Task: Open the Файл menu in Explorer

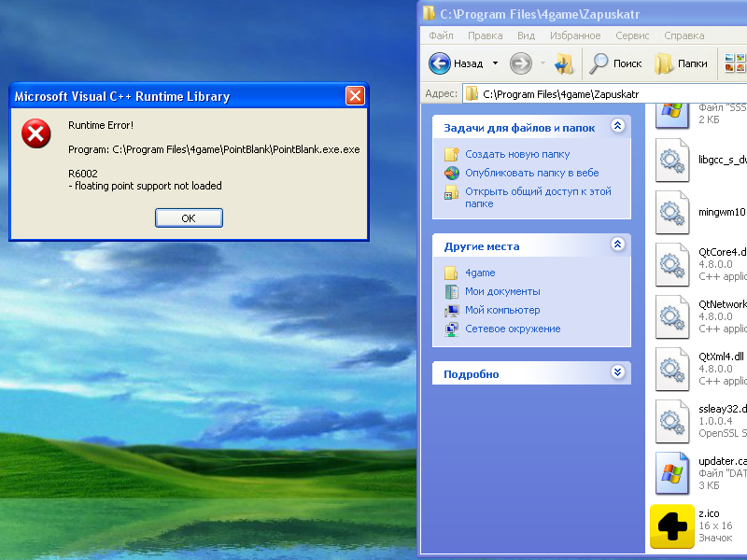Action: click(x=441, y=35)
